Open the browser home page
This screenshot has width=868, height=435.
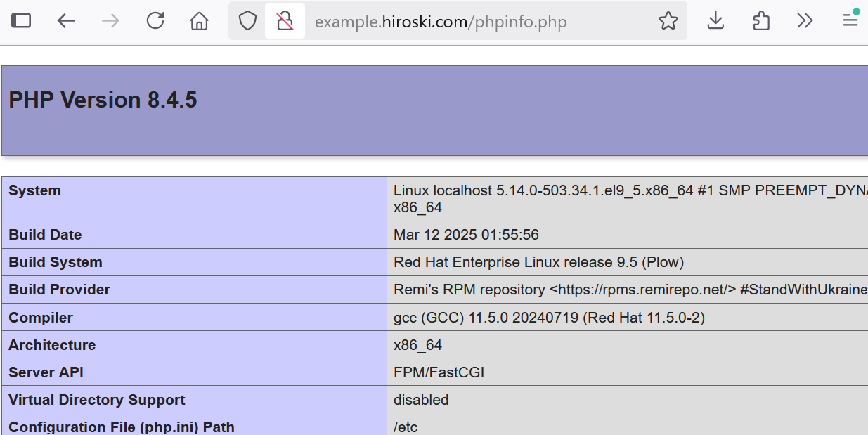[200, 20]
